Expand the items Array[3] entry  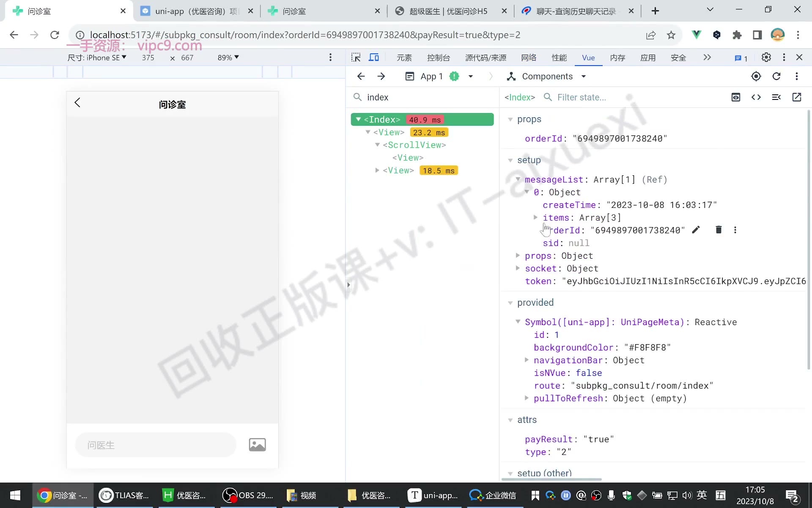click(535, 218)
